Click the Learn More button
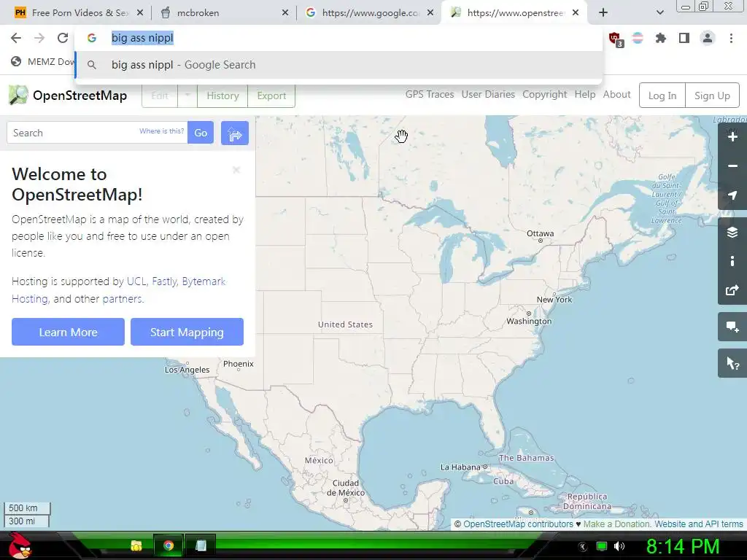Viewport: 747px width, 560px height. click(68, 332)
